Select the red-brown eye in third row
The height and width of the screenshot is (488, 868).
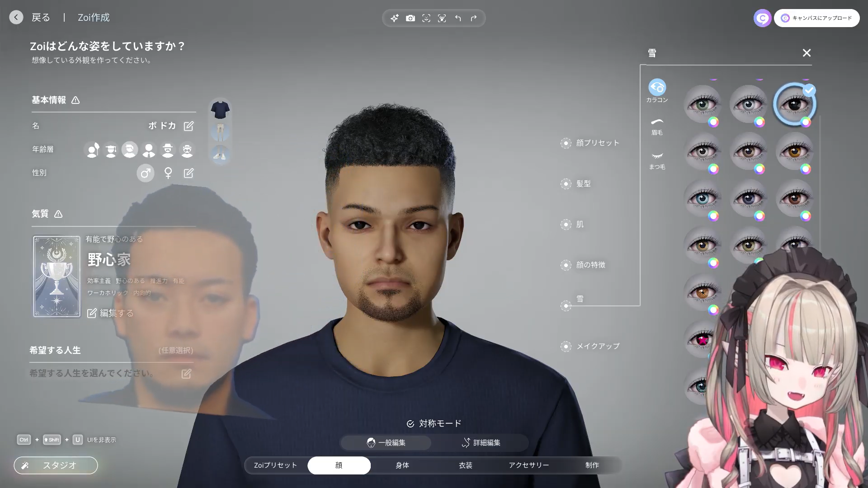(x=795, y=198)
